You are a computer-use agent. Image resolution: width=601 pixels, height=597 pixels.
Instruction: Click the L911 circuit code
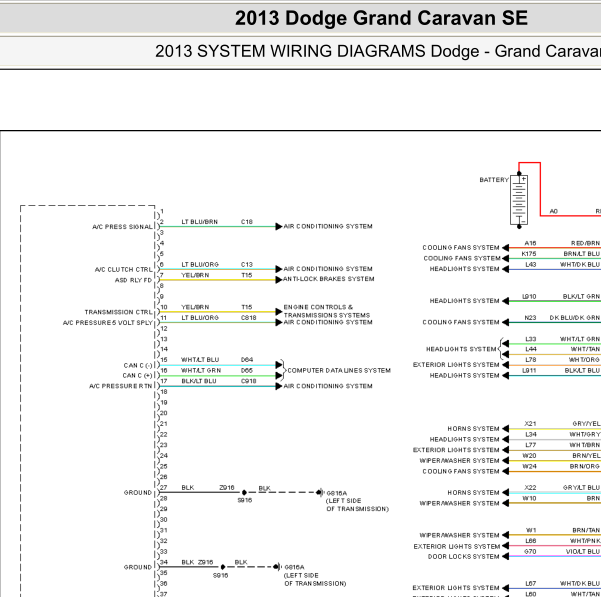(x=529, y=370)
